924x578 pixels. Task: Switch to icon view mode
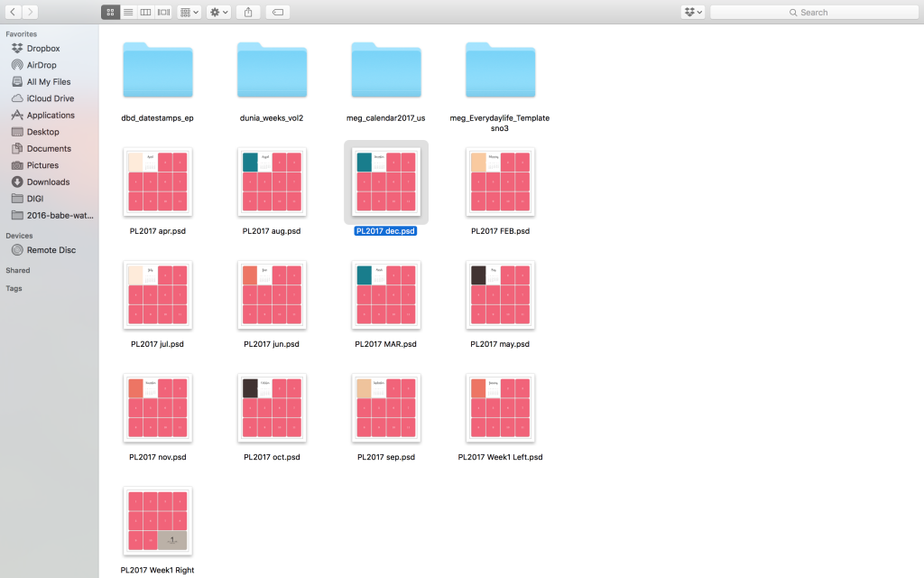[110, 12]
